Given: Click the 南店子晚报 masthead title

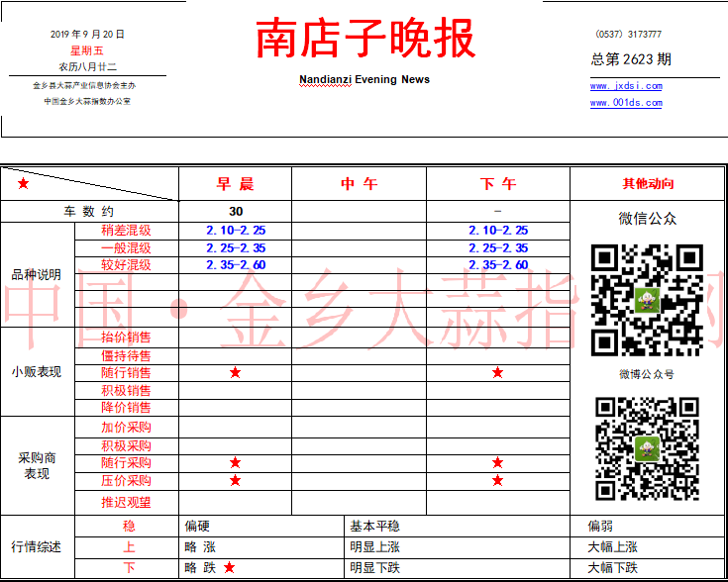Looking at the screenshot, I should [364, 38].
